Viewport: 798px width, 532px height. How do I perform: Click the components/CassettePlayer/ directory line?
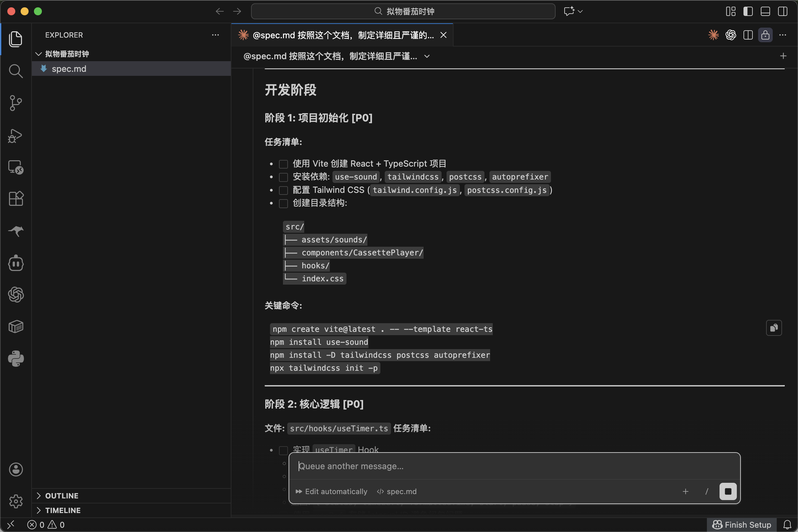point(353,253)
